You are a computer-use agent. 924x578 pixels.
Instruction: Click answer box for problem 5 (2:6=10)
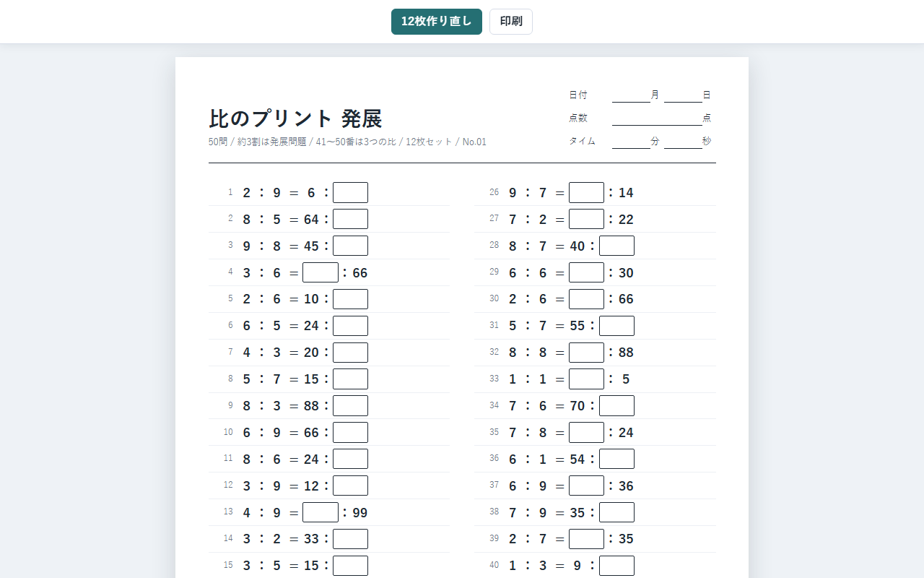coord(350,299)
